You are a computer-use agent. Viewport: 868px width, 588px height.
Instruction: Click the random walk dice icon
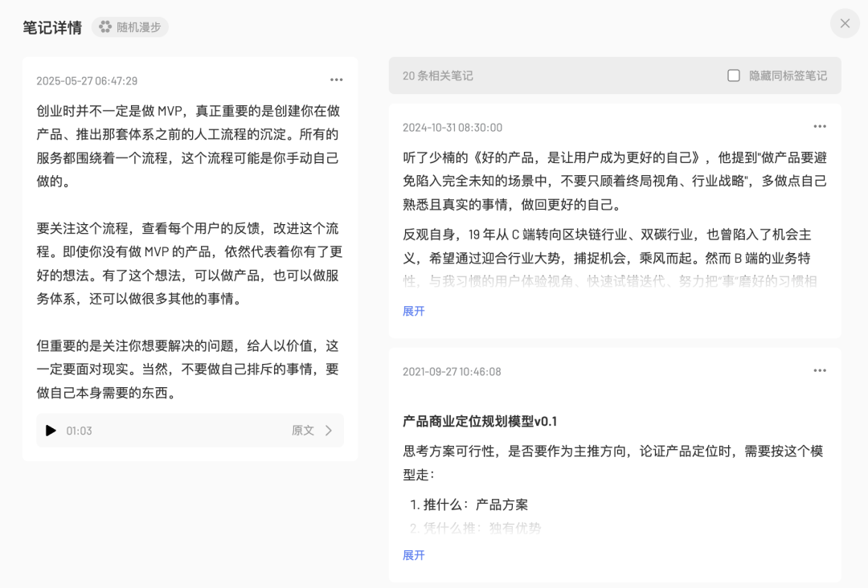point(105,27)
